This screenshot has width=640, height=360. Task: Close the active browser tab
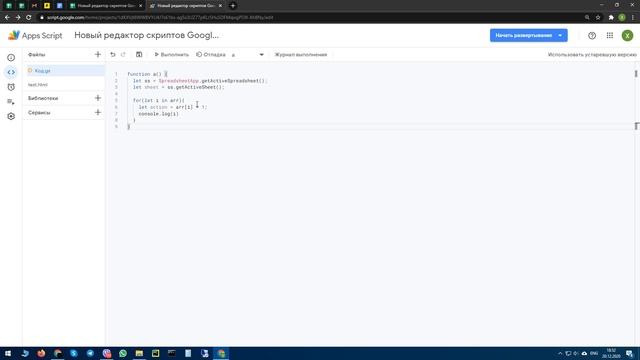tap(220, 6)
